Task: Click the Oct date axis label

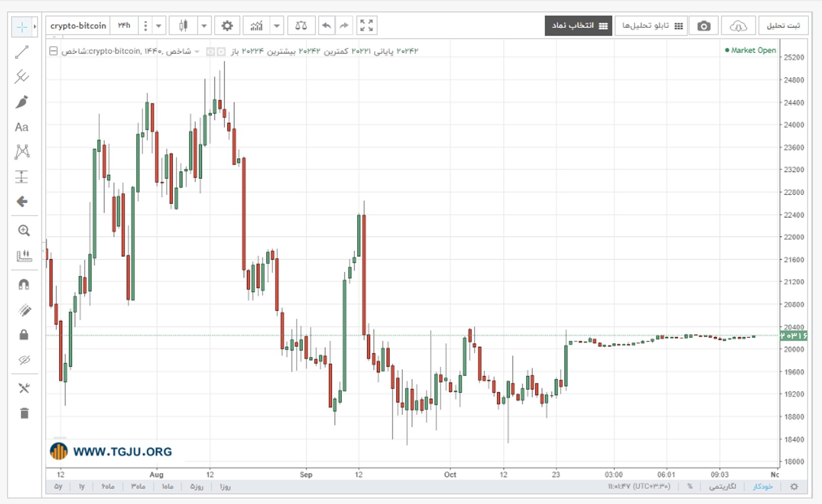Action: point(450,475)
